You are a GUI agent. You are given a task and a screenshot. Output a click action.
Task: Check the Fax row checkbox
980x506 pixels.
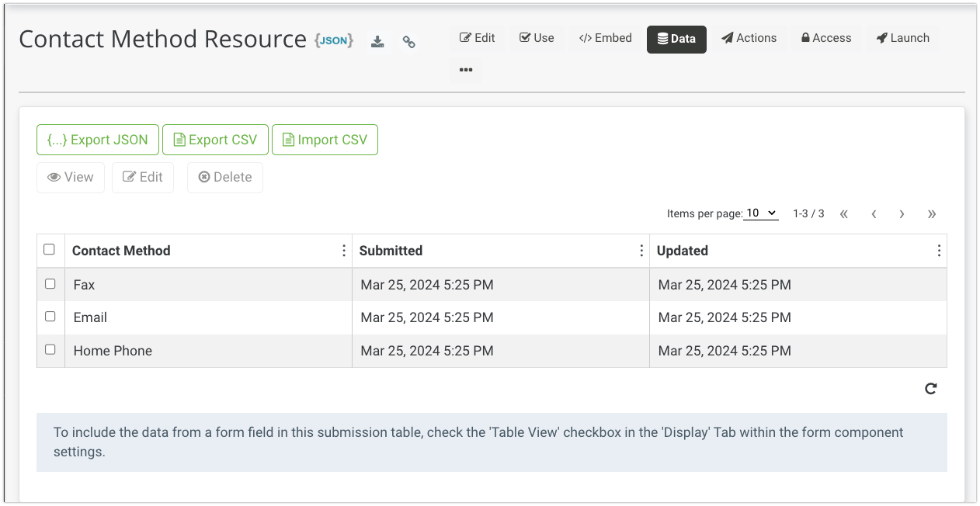pos(50,284)
